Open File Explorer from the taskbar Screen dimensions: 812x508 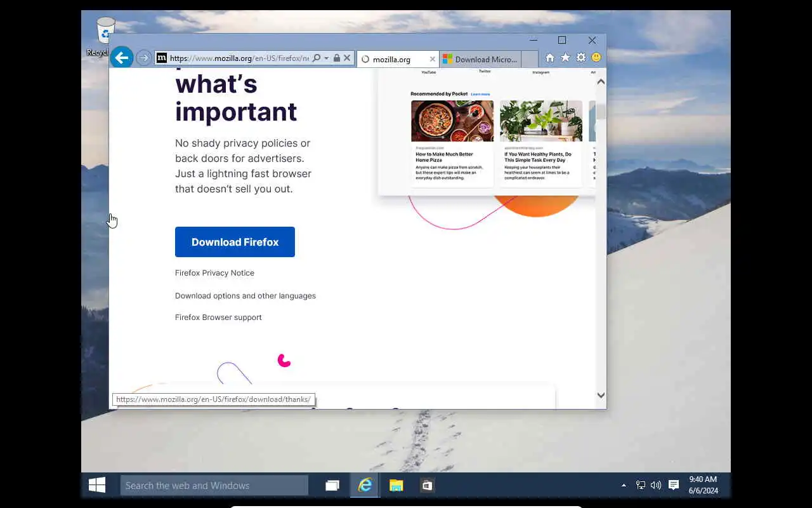click(396, 486)
